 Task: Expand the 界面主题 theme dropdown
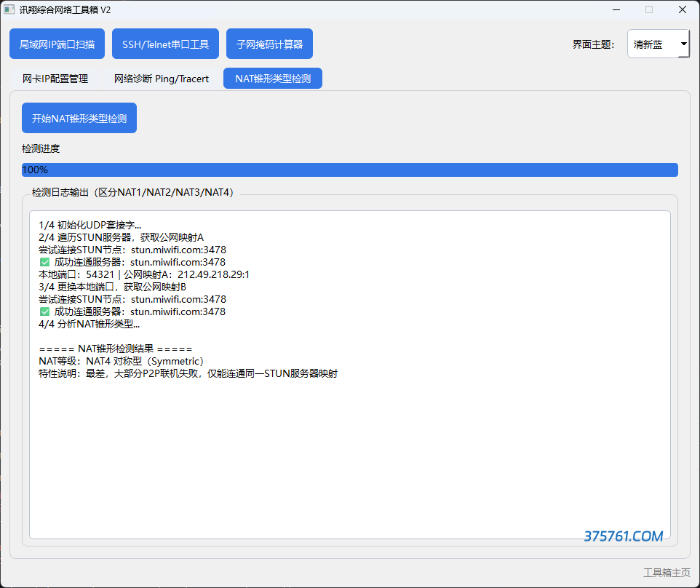tap(658, 44)
